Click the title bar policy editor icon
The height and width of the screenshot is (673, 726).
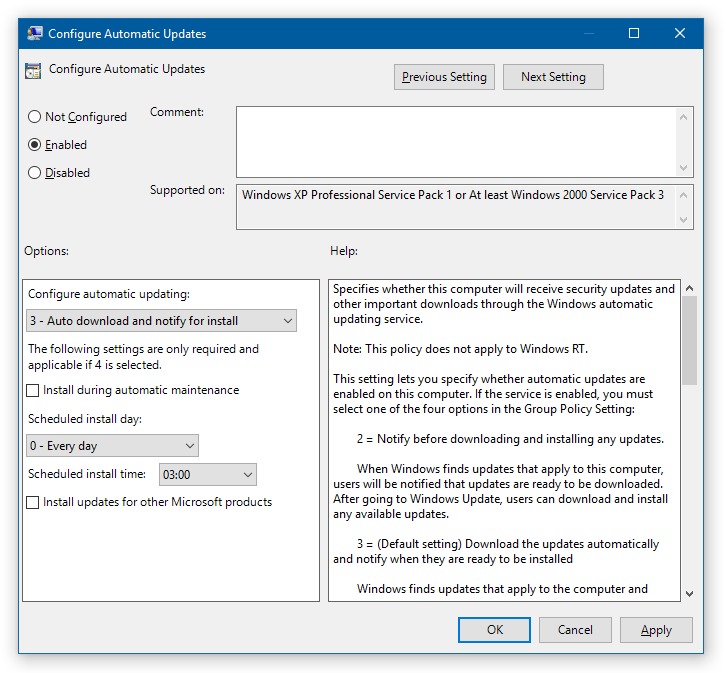click(35, 34)
